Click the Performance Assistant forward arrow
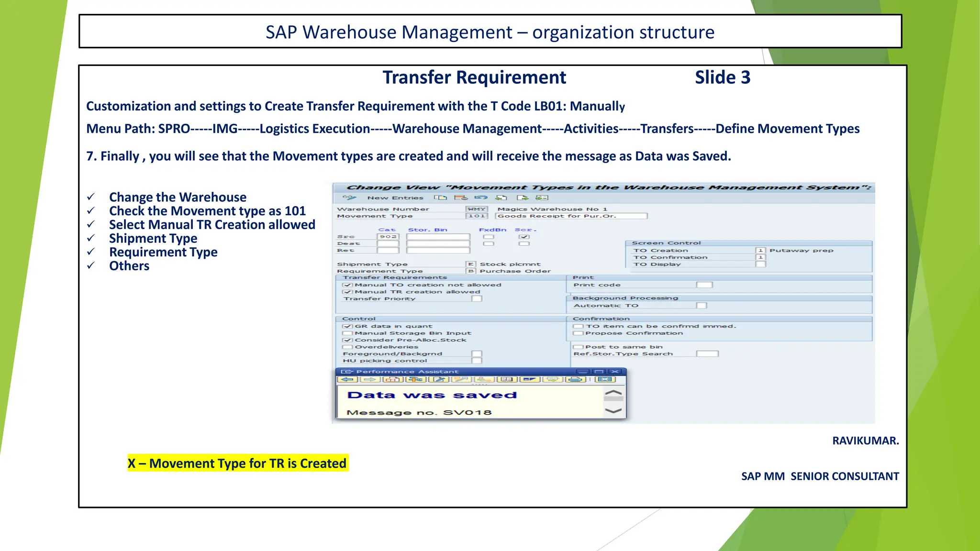980x551 pixels. tap(370, 379)
